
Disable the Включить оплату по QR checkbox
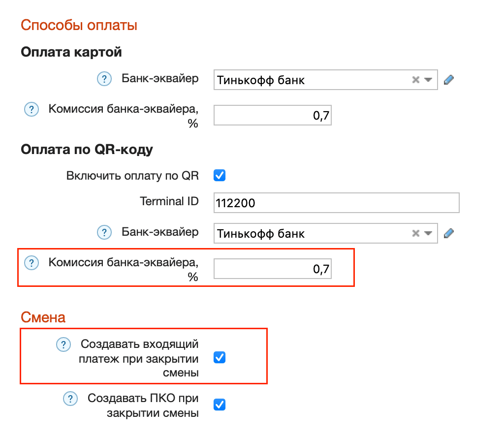(x=219, y=175)
